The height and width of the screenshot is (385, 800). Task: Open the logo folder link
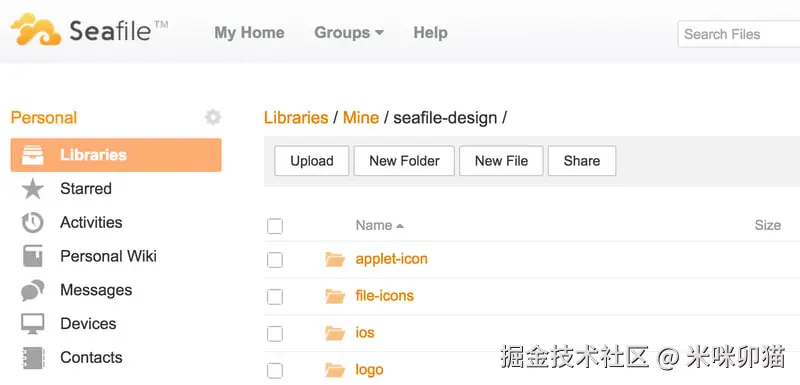[369, 369]
